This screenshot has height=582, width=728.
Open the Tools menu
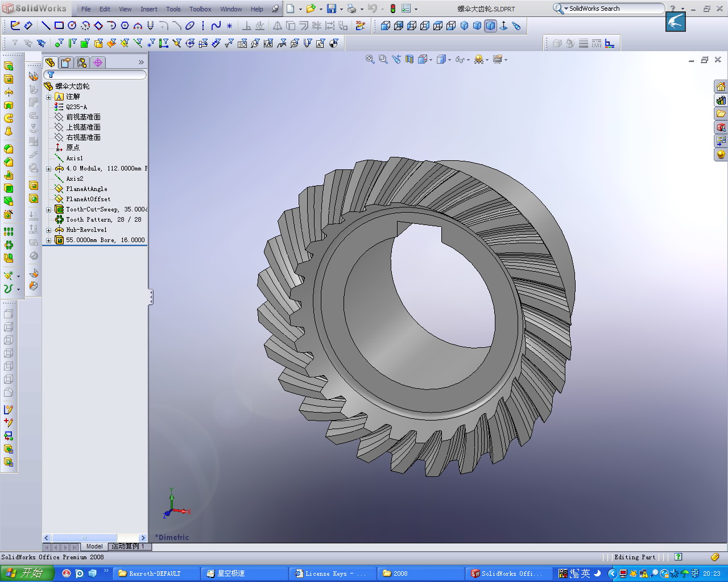tap(173, 9)
